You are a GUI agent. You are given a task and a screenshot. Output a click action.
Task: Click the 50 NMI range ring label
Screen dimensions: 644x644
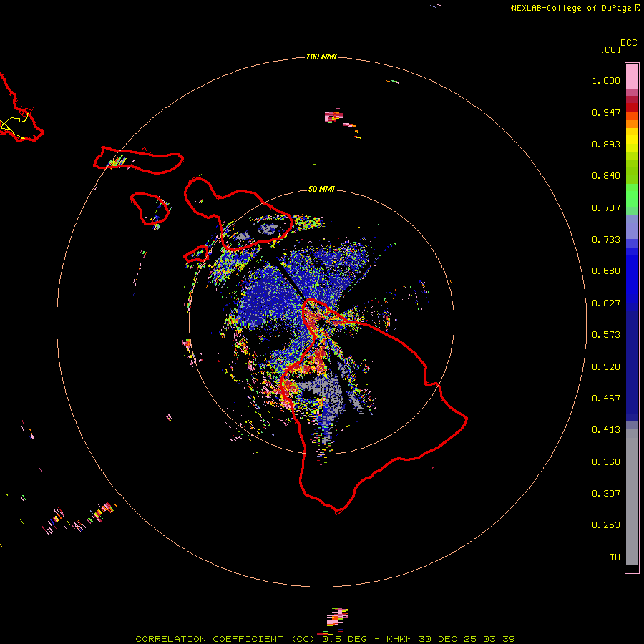(321, 189)
